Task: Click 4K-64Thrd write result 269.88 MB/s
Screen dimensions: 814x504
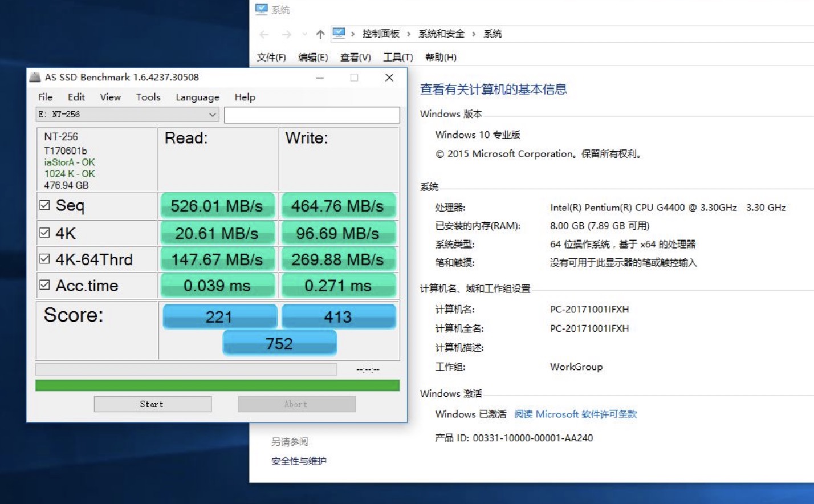Action: tap(338, 259)
